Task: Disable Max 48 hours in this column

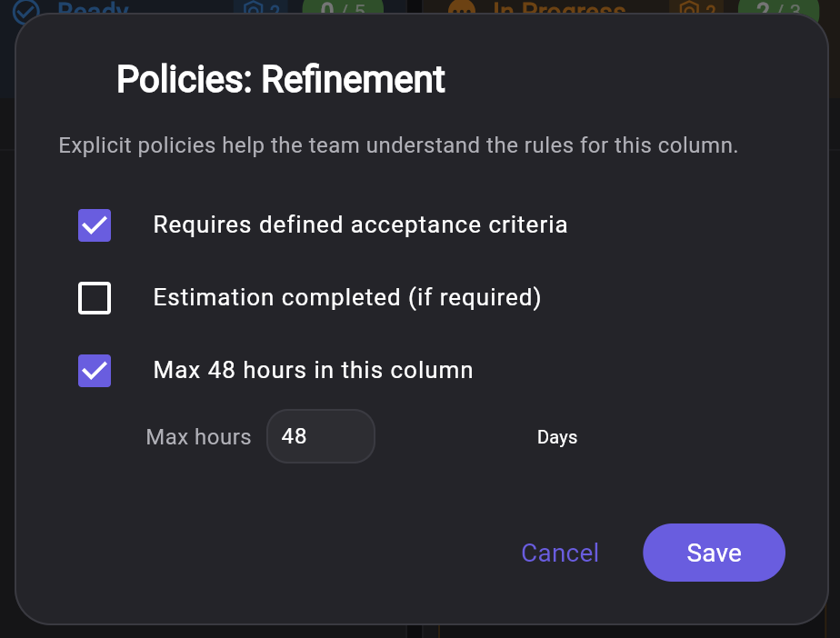Action: point(94,370)
